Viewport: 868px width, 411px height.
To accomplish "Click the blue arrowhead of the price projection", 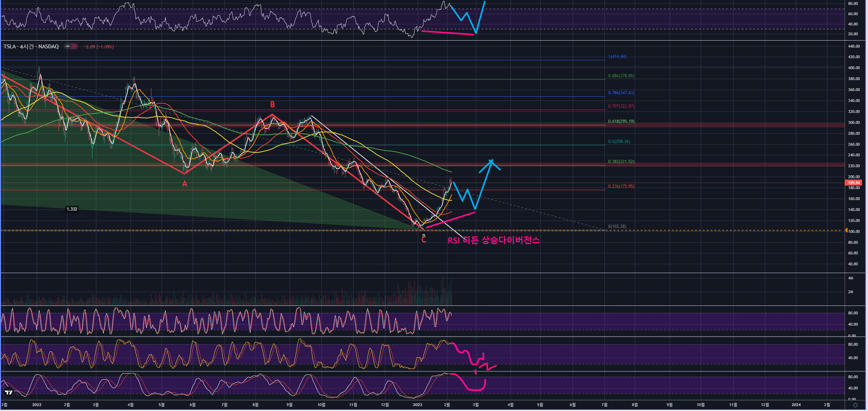I will [x=491, y=161].
